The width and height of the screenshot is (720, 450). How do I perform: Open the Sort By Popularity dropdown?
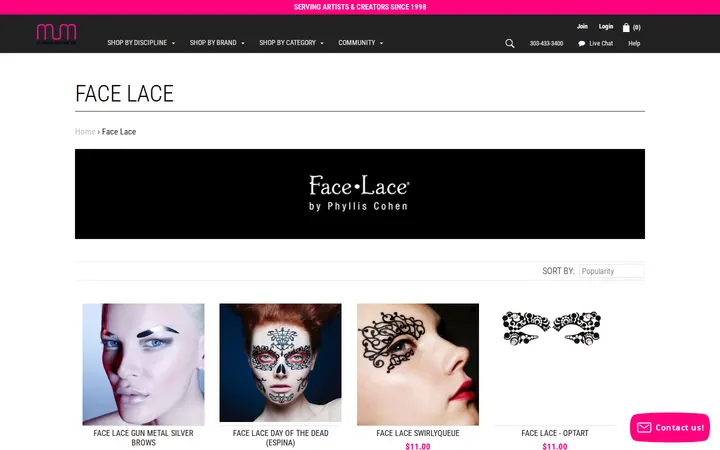612,271
